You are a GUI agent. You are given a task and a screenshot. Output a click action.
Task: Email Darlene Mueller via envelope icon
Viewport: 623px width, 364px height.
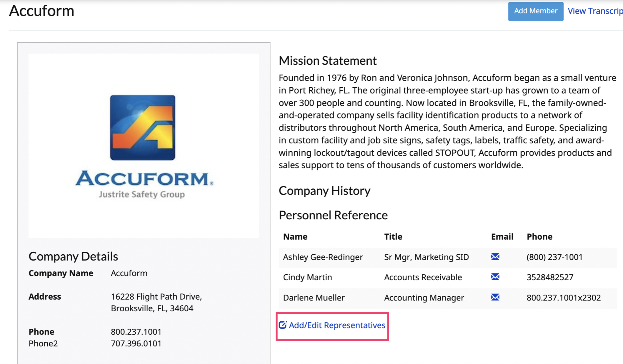(x=495, y=297)
